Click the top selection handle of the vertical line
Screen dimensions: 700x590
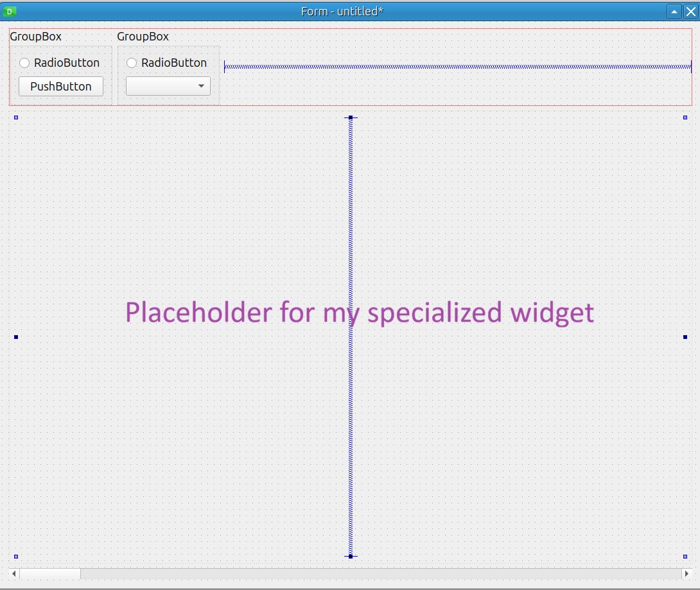(350, 117)
